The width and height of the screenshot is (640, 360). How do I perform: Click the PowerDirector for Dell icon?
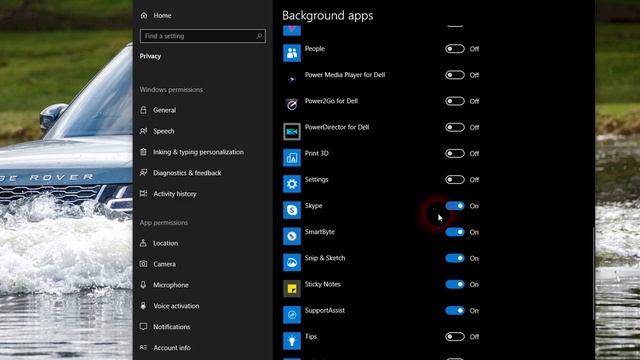pos(292,131)
